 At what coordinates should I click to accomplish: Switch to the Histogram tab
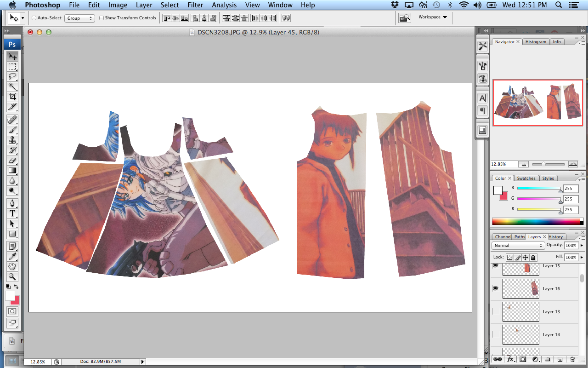click(x=536, y=41)
